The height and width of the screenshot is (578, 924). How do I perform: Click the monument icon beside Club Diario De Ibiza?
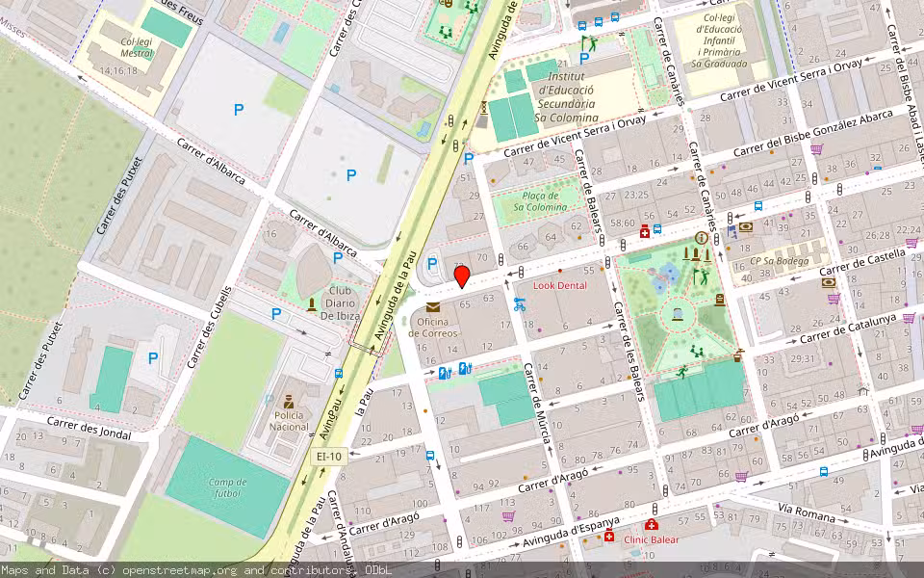pyautogui.click(x=311, y=304)
